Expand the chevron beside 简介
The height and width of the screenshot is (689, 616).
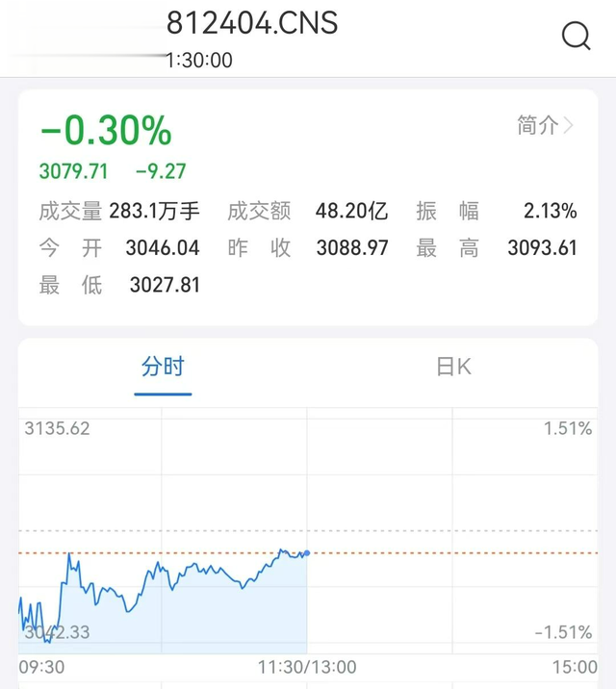tap(569, 126)
